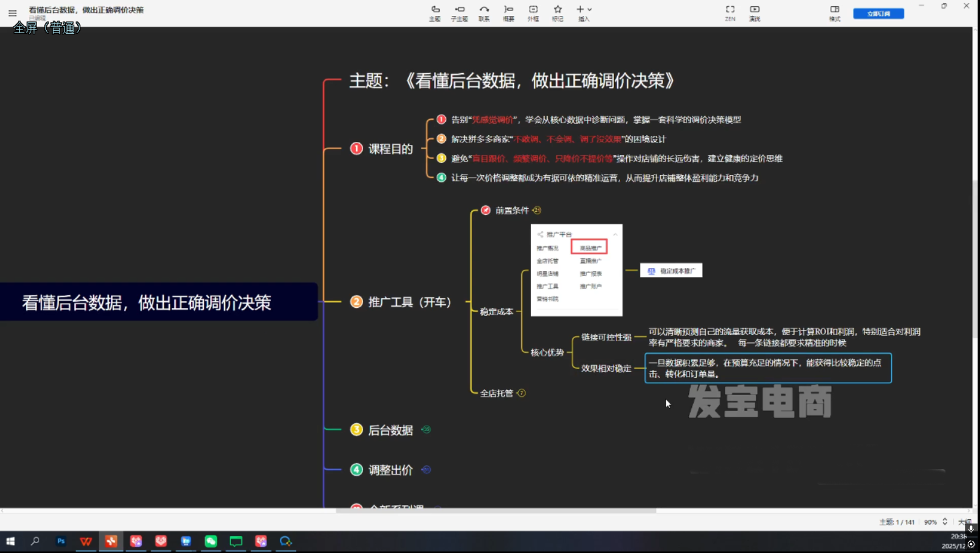Select the 调整出价 topic
980x553 pixels.
391,470
